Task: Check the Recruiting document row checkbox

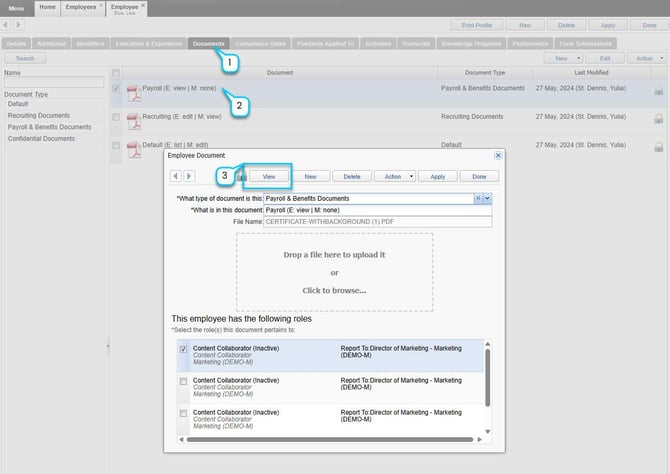Action: point(116,117)
